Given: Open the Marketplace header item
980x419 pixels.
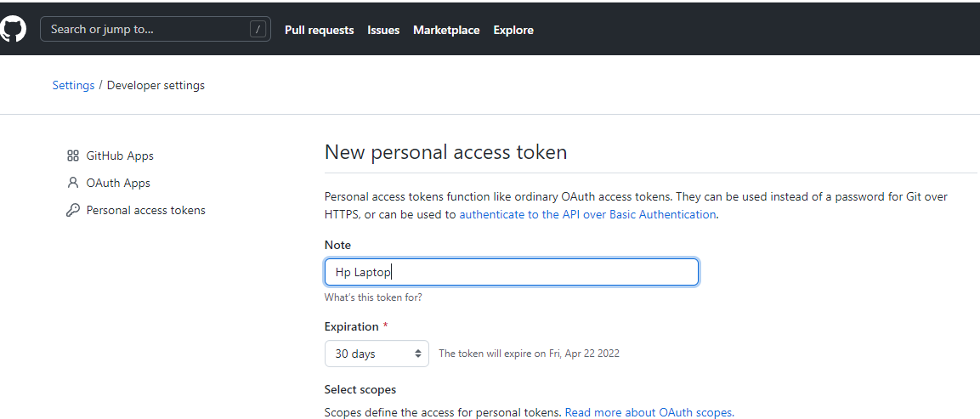Looking at the screenshot, I should tap(446, 30).
